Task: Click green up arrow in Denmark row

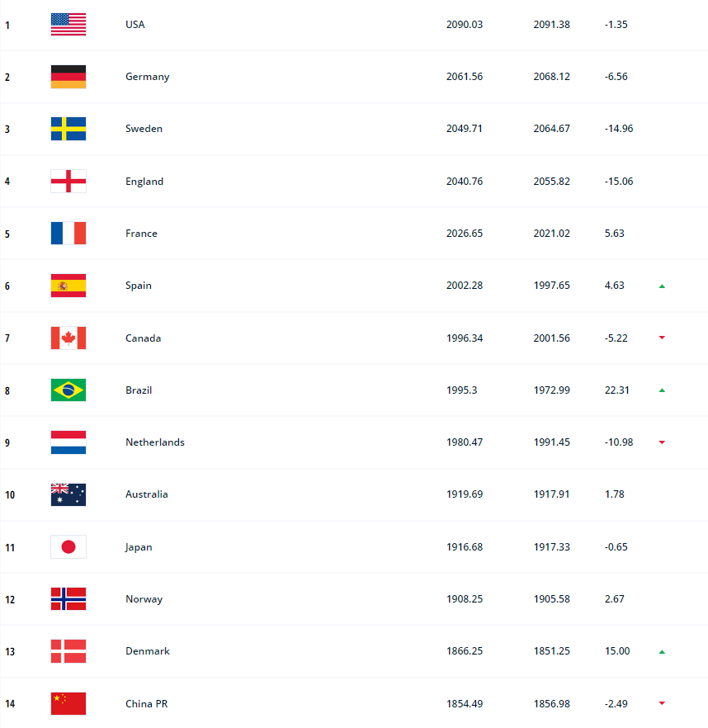Action: coord(662,652)
